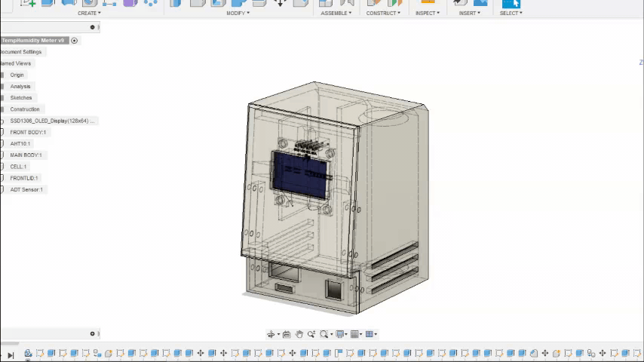Screen dimensions: 644x362
Task: Click the blue OLED display on the model
Action: click(x=300, y=175)
